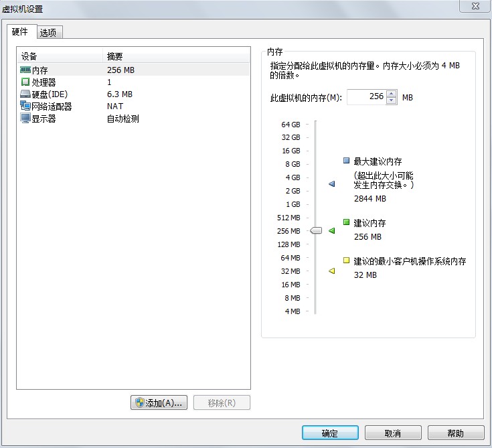Screen dimensions: 492x448
Task: Increase memory with the up spinner arrow
Action: (392, 94)
